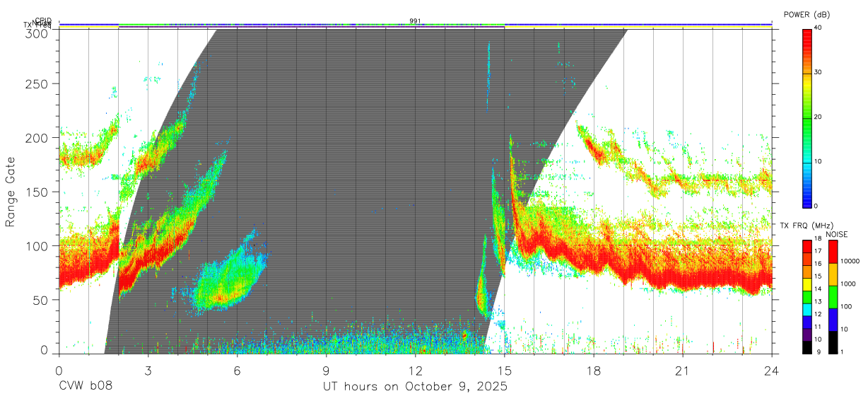
Task: Click the red 17-18 MHz TX FRQ swatch
Action: [807, 247]
